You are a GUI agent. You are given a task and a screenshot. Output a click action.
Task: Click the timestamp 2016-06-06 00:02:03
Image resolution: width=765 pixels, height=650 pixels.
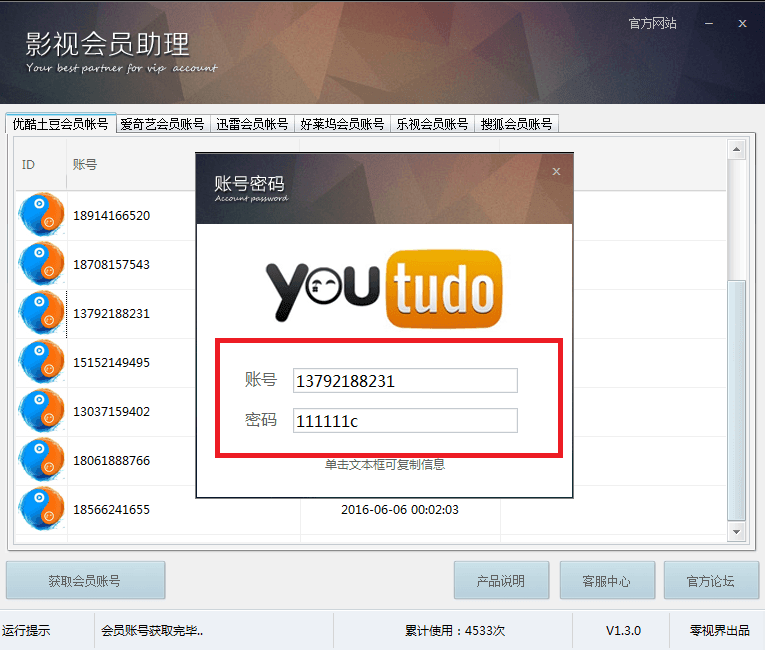400,509
